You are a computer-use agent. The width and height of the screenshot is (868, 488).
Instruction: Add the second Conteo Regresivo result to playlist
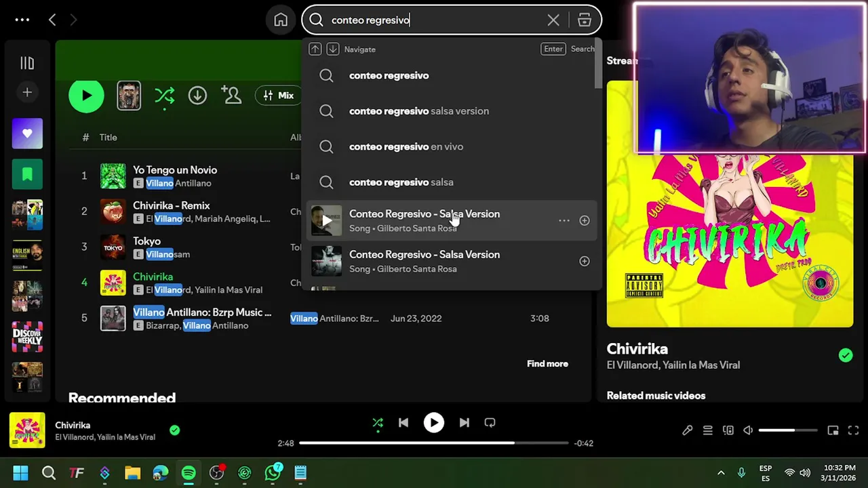point(585,261)
